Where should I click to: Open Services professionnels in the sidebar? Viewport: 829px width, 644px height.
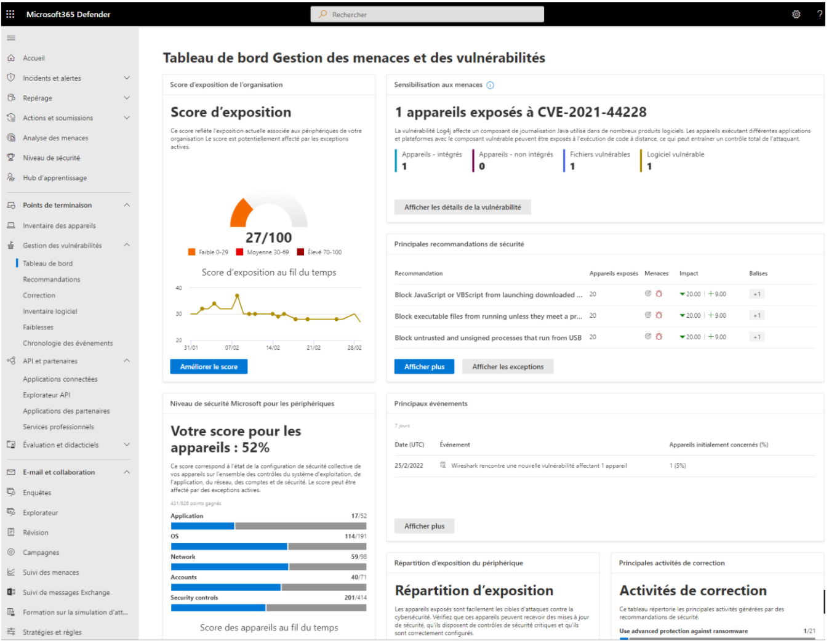coord(58,427)
